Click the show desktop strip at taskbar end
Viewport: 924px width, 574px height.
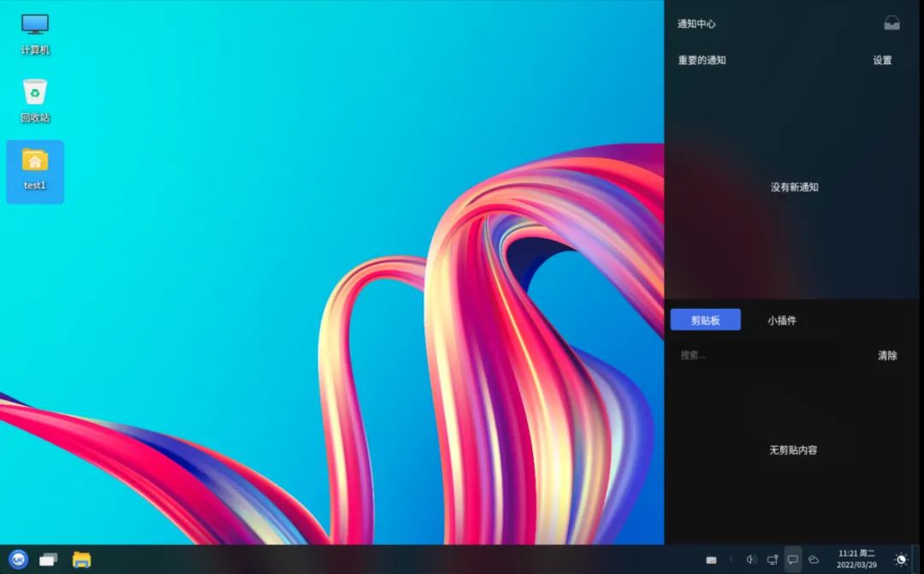click(x=918, y=559)
